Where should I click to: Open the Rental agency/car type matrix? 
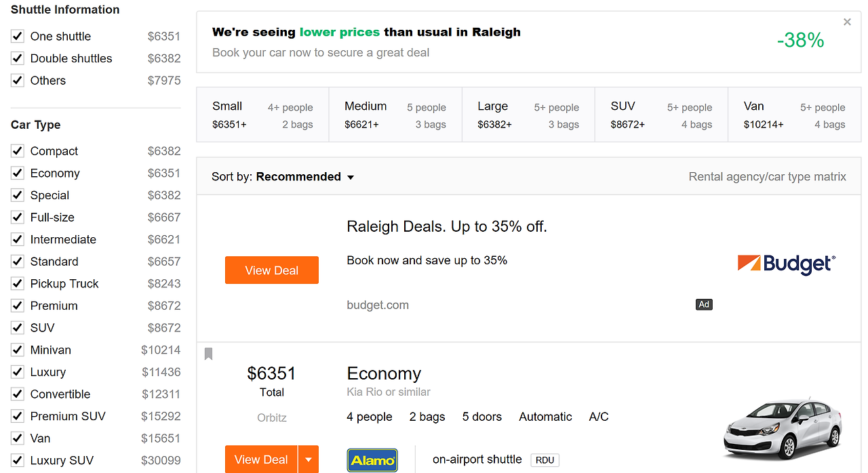point(767,177)
